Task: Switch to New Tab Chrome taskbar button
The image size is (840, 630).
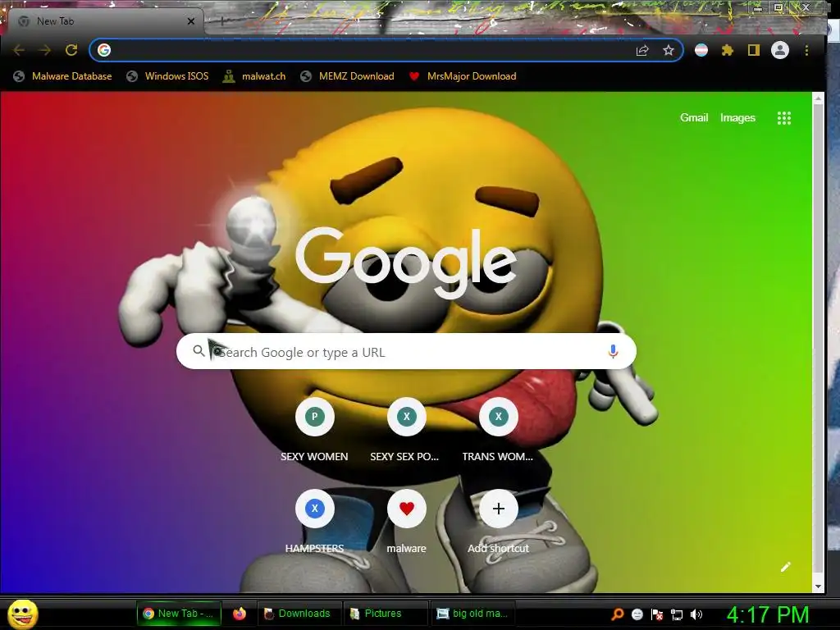Action: (x=180, y=614)
